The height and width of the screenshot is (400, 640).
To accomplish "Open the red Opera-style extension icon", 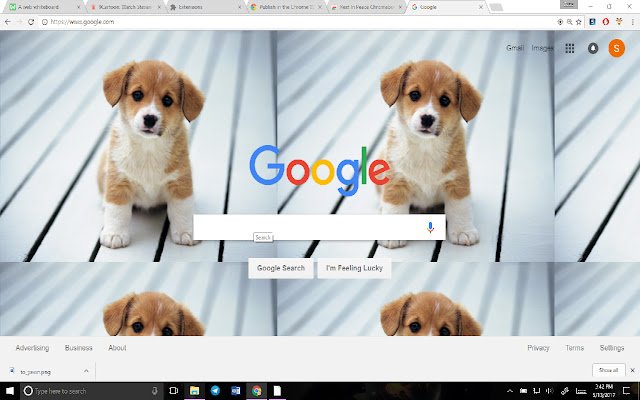I will [x=606, y=22].
